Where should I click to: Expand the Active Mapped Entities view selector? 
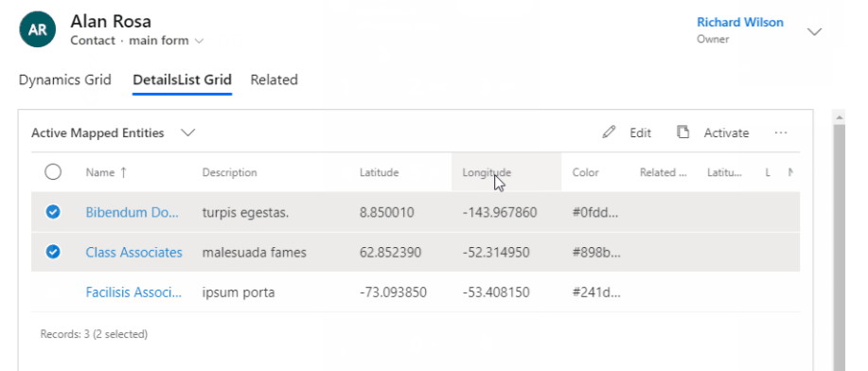[x=188, y=132]
